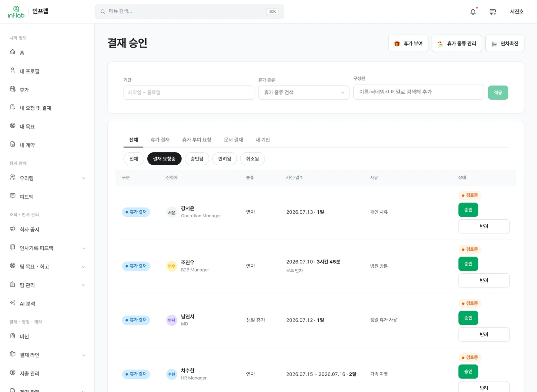The width and height of the screenshot is (537, 392).
Task: Select the 결재 요청중 filter pill
Action: [164, 159]
